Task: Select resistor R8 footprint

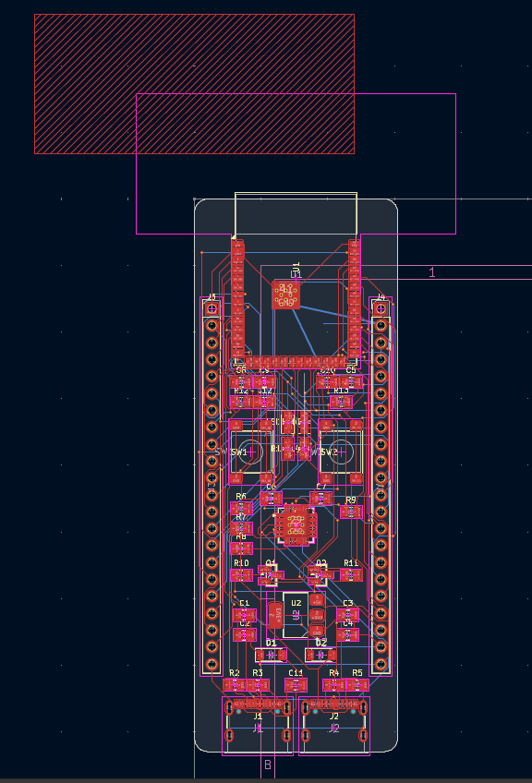Action: [x=241, y=548]
